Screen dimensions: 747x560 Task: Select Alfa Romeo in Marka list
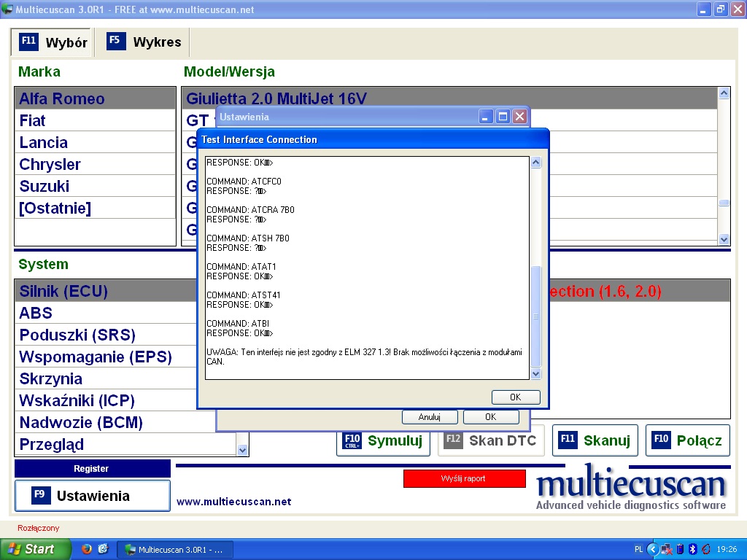[96, 98]
